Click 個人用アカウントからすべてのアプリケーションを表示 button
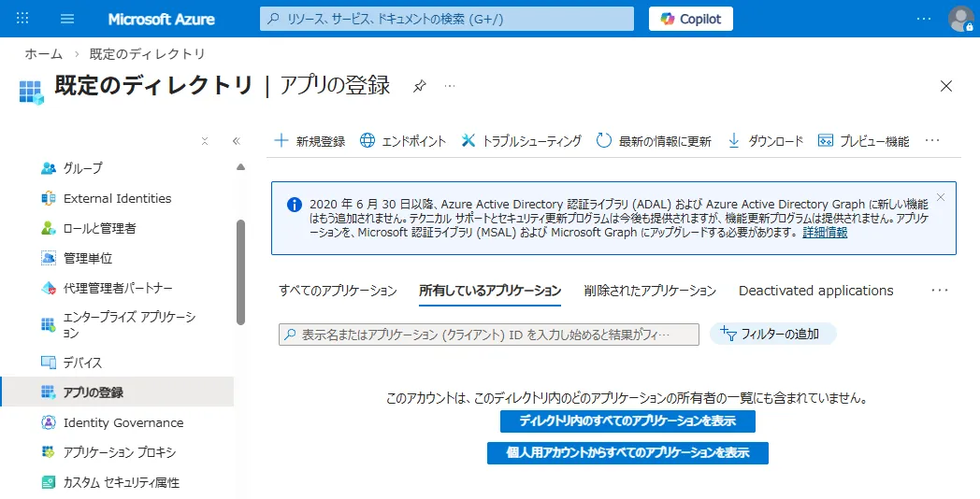 coord(627,453)
